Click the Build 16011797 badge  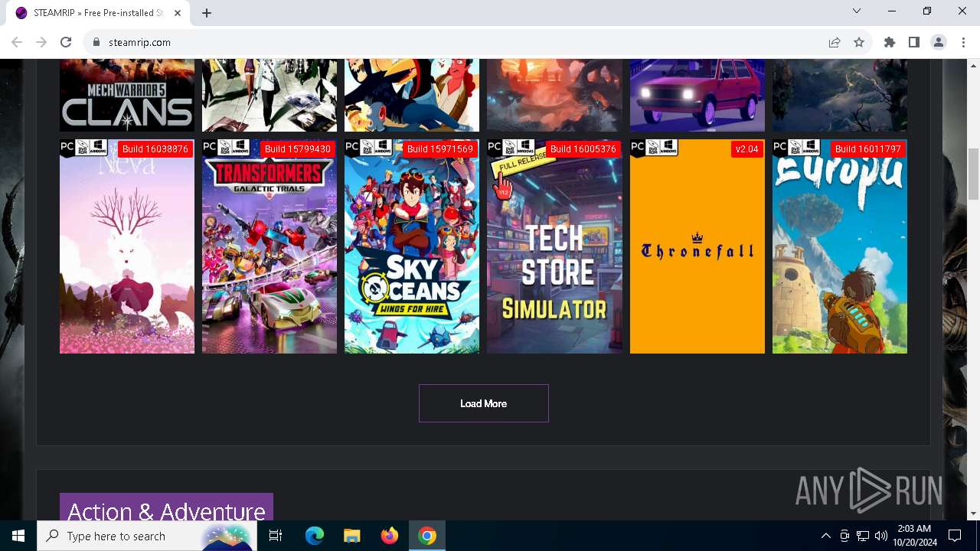[x=868, y=149]
